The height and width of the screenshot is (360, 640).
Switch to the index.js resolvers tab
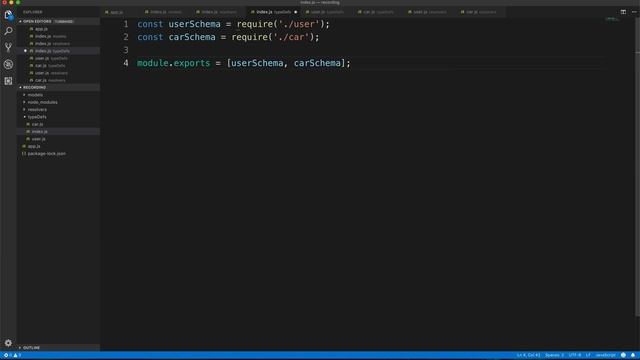tap(217, 12)
